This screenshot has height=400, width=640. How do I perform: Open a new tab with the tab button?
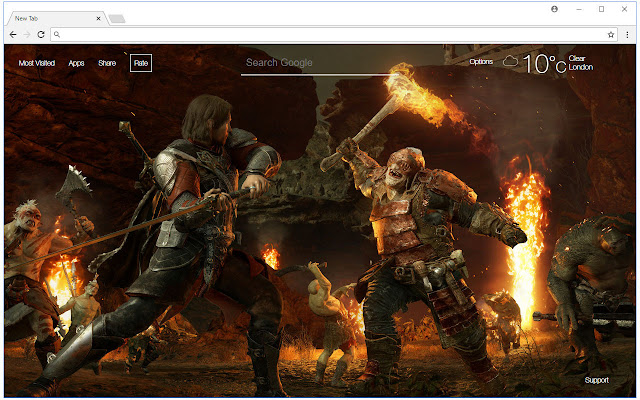(x=117, y=18)
